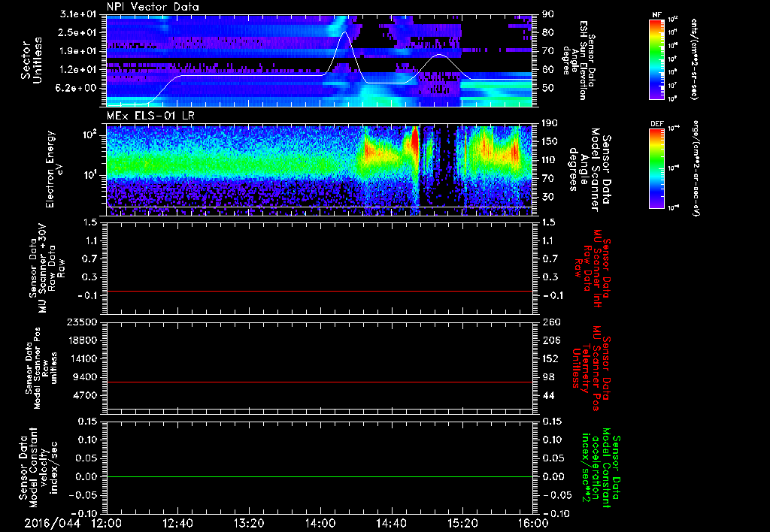The height and width of the screenshot is (532, 770).
Task: Click the 190 scanner angle tick value
Action: coord(551,123)
